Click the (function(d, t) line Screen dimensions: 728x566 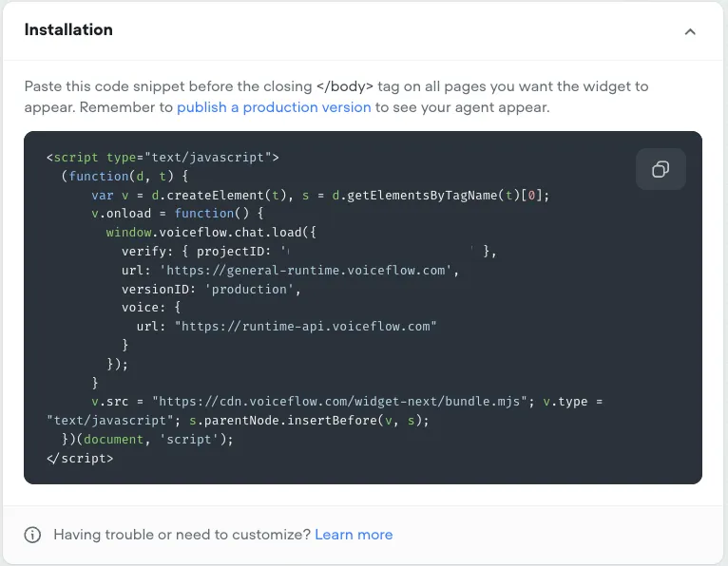pyautogui.click(x=125, y=176)
